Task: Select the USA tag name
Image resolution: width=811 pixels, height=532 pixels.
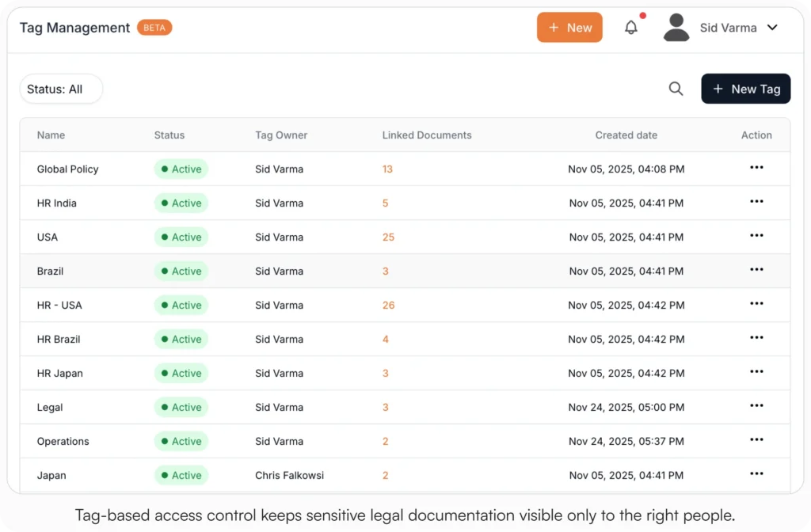Action: (x=47, y=237)
